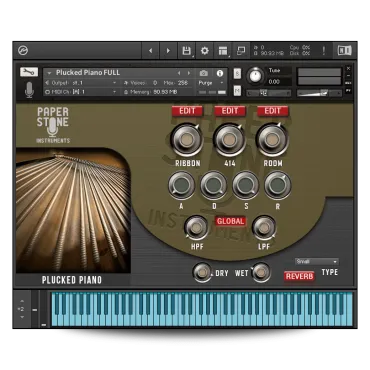The width and height of the screenshot is (370, 370).
Task: Close the instrument with X button
Action: [348, 69]
